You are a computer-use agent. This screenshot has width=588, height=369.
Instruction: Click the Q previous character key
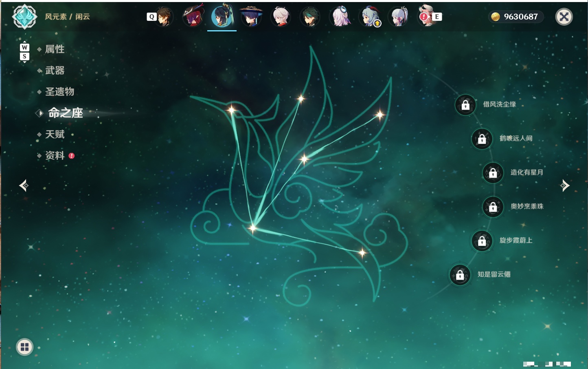point(151,17)
